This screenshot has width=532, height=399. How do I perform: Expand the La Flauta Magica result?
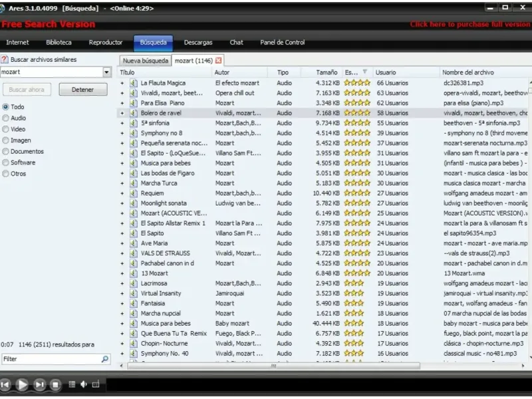tap(122, 82)
